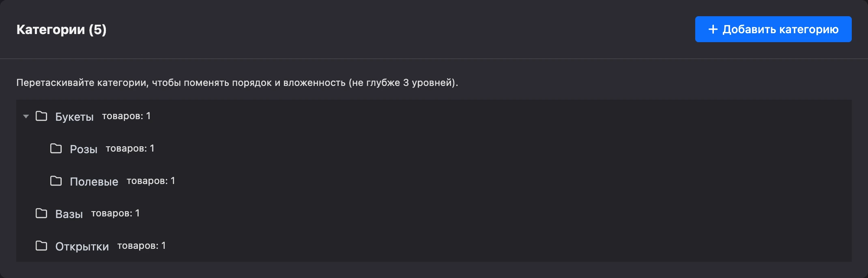Select the Полевые subcategory name
868x278 pixels.
(94, 182)
